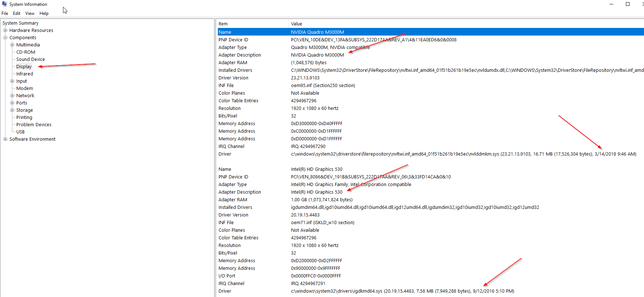Screen dimensions: 644x297
Task: Click the igdumdim64.dll installed drivers value
Action: point(415,207)
